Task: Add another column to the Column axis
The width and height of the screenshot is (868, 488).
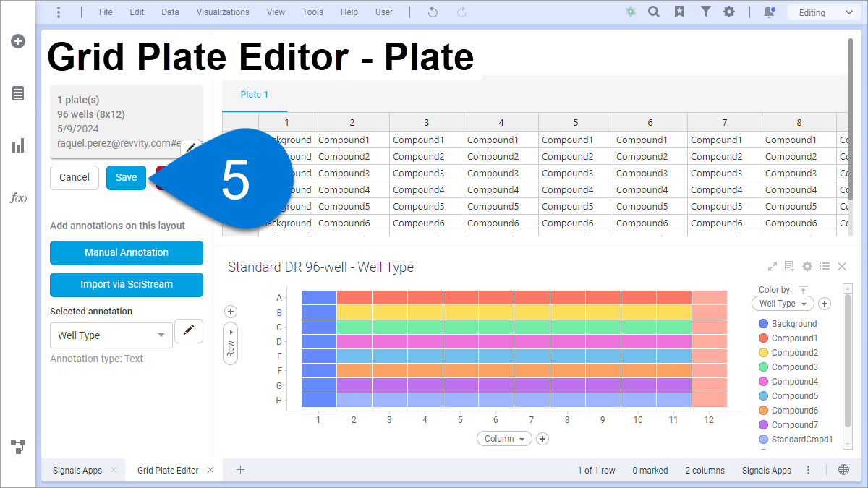Action: coord(543,439)
